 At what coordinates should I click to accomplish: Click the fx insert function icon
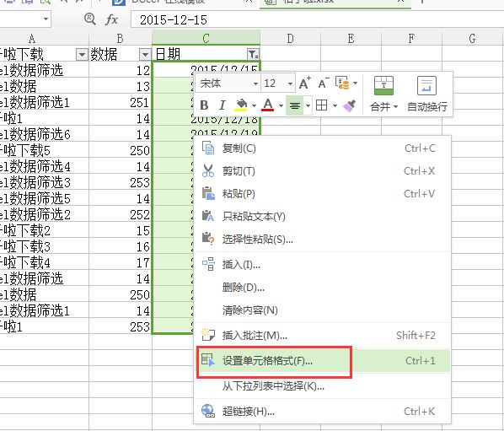click(111, 19)
